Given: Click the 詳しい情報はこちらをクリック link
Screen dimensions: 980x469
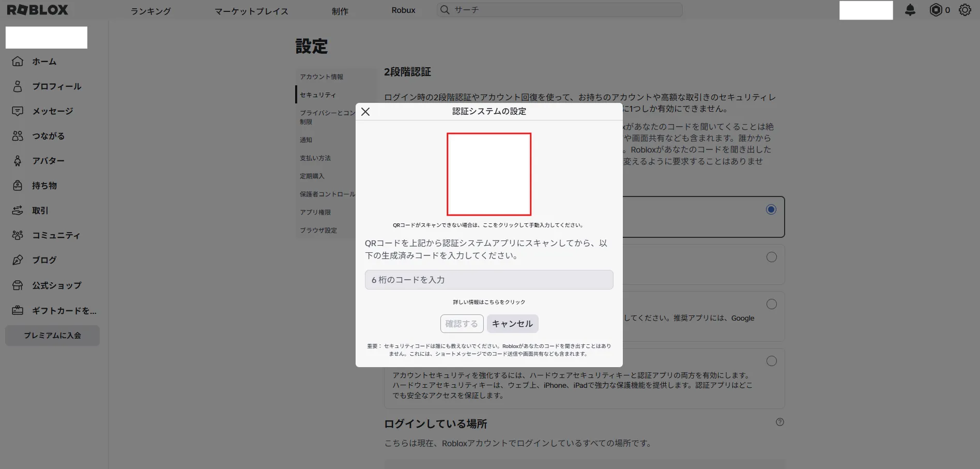Looking at the screenshot, I should 489,302.
